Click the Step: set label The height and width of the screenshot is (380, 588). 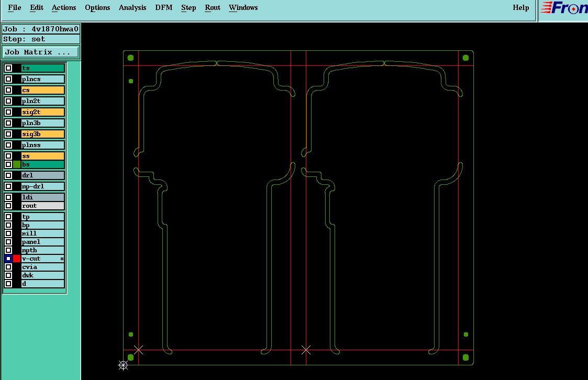point(41,39)
